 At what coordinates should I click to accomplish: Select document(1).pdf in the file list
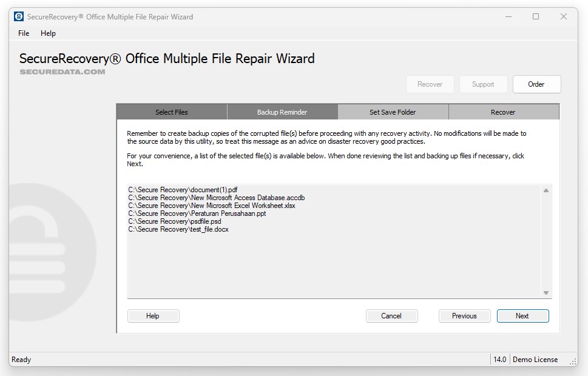click(183, 190)
